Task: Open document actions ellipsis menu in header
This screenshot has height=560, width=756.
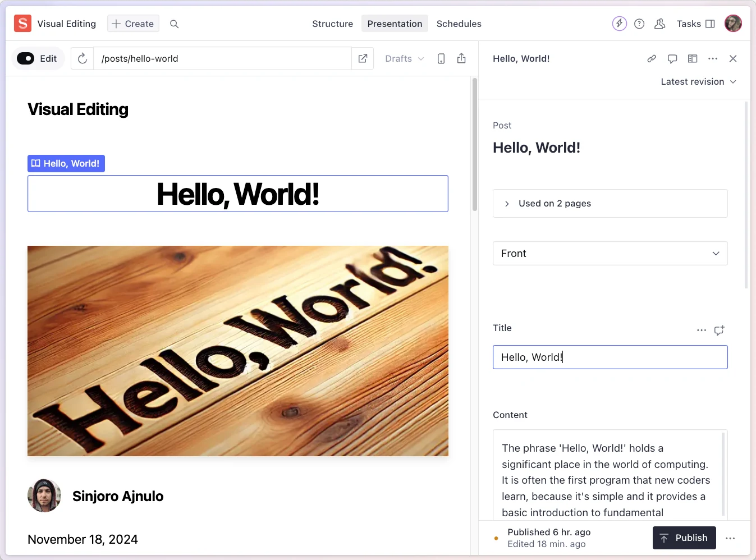Action: tap(713, 58)
